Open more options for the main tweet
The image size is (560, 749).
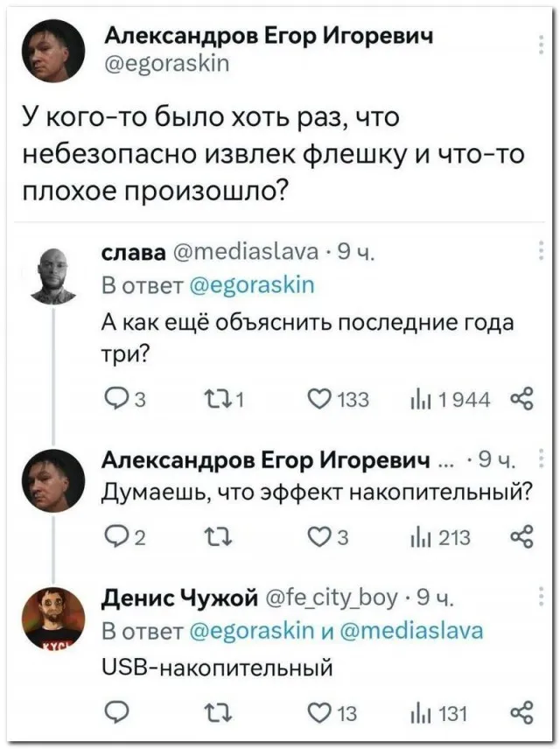(x=535, y=41)
